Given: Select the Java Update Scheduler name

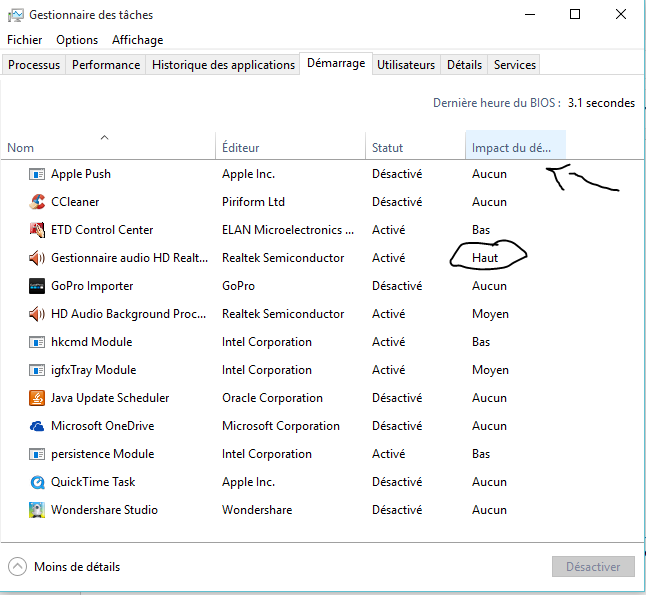Looking at the screenshot, I should coord(110,398).
